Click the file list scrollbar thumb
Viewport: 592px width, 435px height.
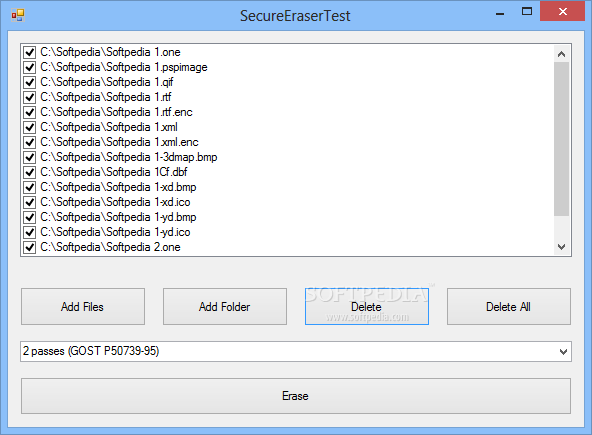(561, 139)
